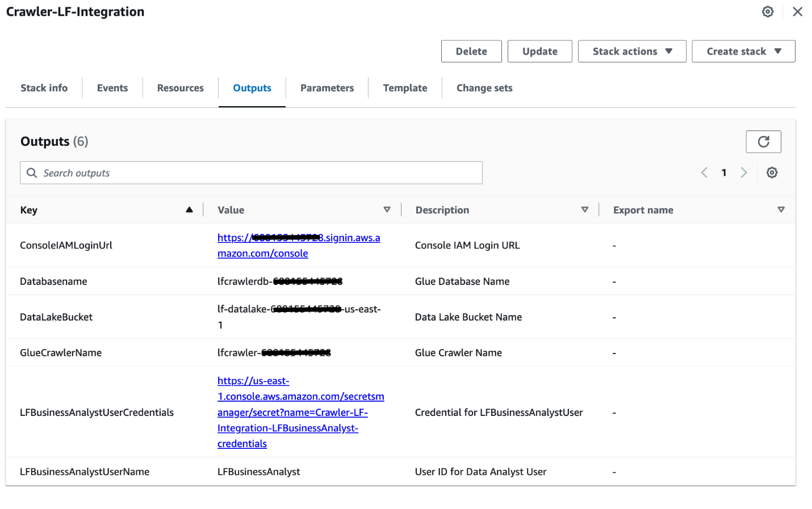Switch to the Stack info tab
Viewport: 812px width, 509px height.
[x=44, y=88]
